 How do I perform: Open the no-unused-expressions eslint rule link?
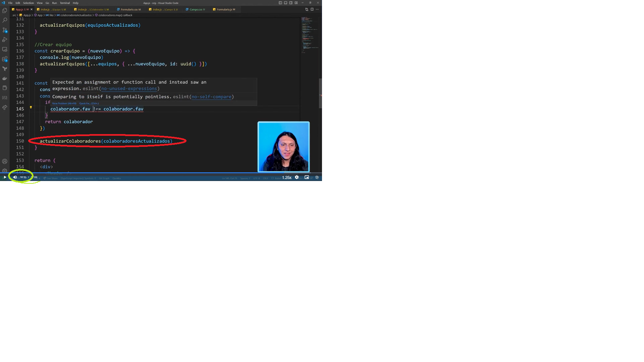point(129,89)
